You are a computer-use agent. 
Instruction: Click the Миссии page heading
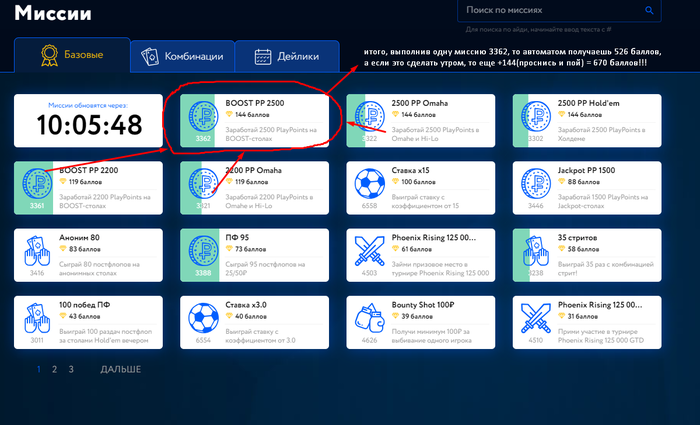pyautogui.click(x=53, y=12)
